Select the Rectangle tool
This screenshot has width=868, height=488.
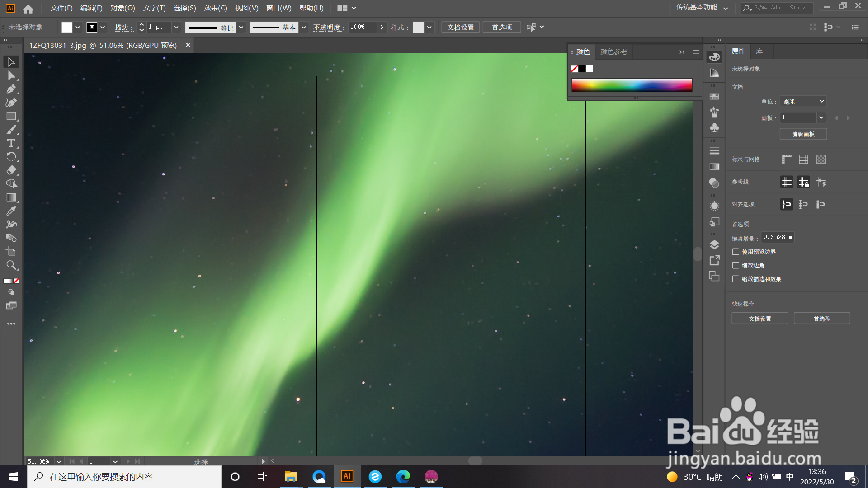tap(11, 116)
